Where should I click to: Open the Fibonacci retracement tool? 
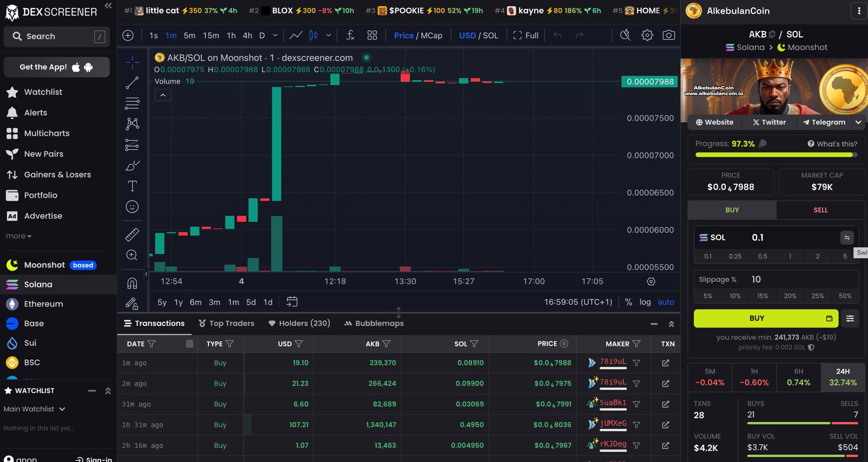click(132, 103)
